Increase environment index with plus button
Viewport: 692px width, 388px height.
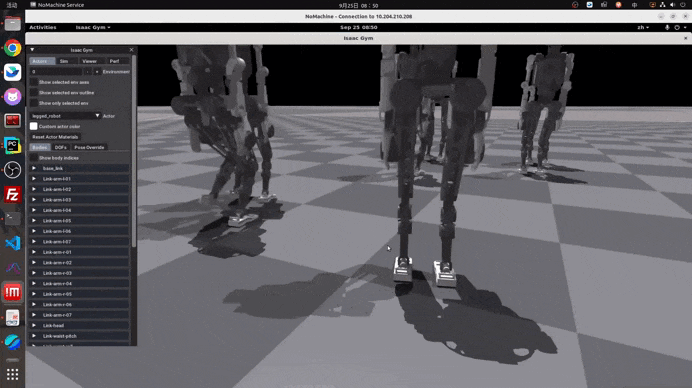pos(97,72)
